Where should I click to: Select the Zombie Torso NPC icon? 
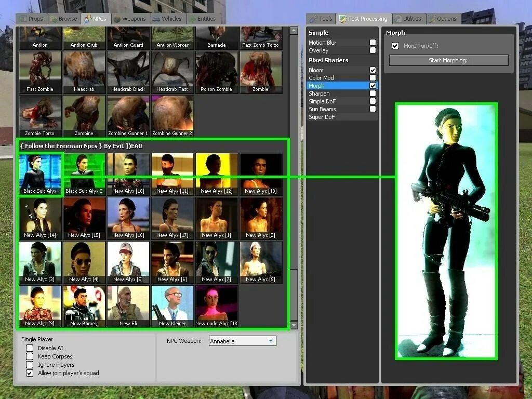(x=40, y=117)
